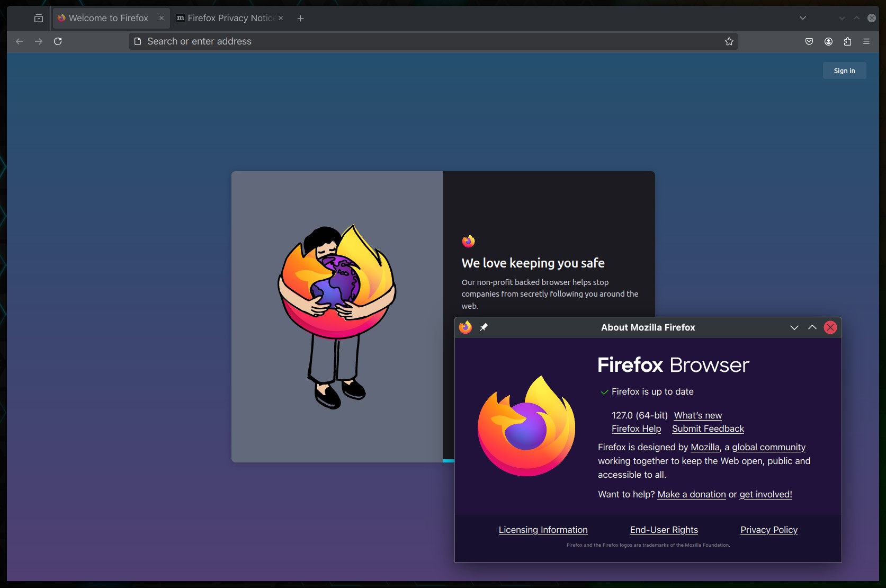Maximize the About Mozilla Firefox dialog
The image size is (886, 588).
(x=812, y=327)
